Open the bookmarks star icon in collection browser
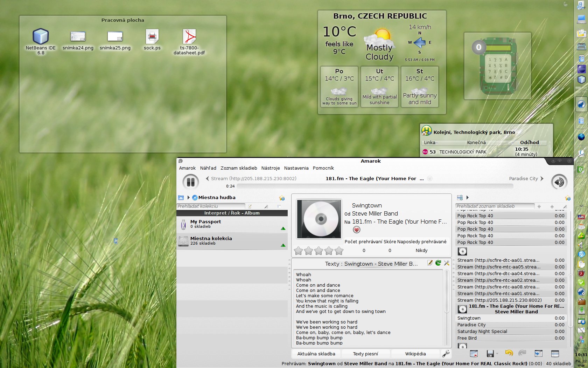588x368 pixels. (282, 198)
